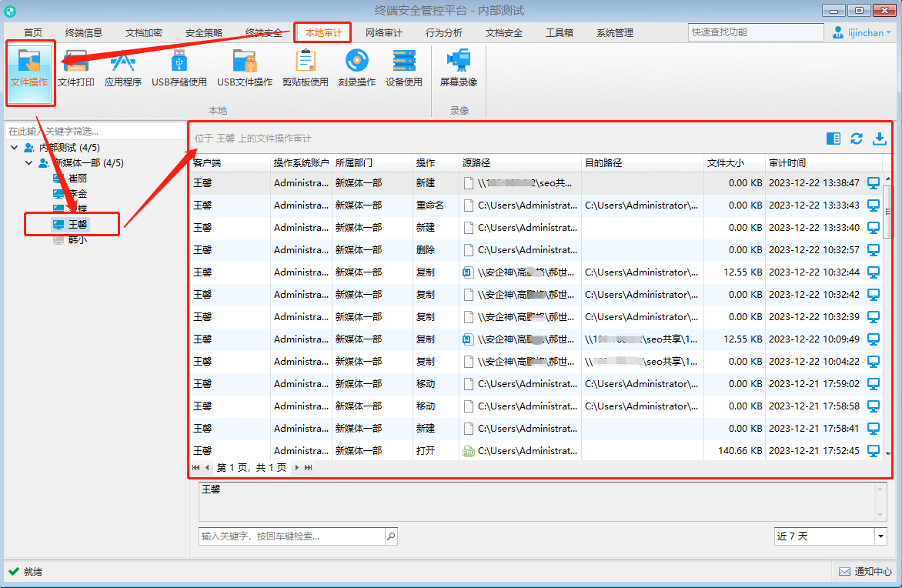Screen dimensions: 902x588
Task: Click monitor icon on the 13:33:43 row
Action: pyautogui.click(x=874, y=205)
